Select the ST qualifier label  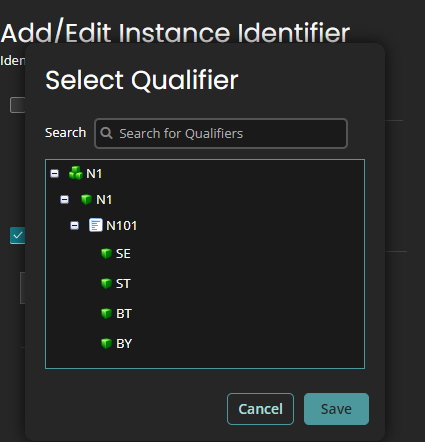[123, 284]
